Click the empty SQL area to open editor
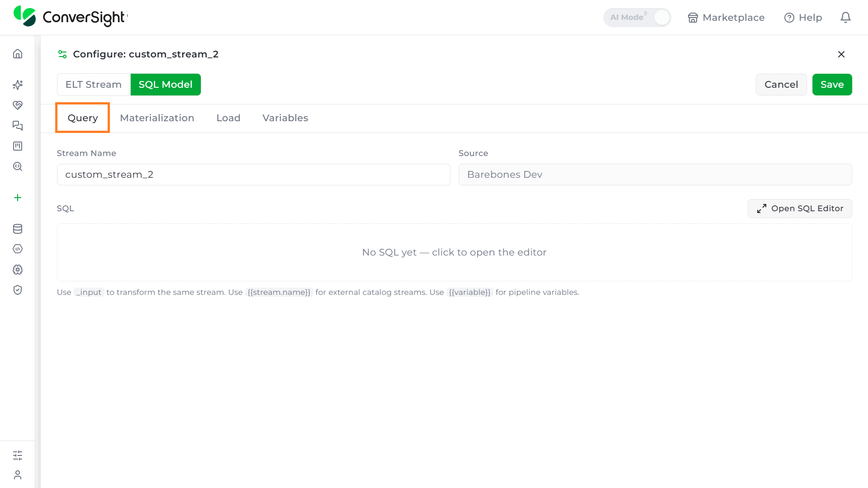868x488 pixels. [x=455, y=252]
